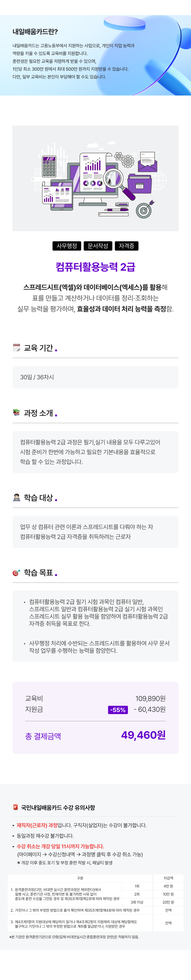Click the target icon beside 학습 목표

click(x=16, y=572)
